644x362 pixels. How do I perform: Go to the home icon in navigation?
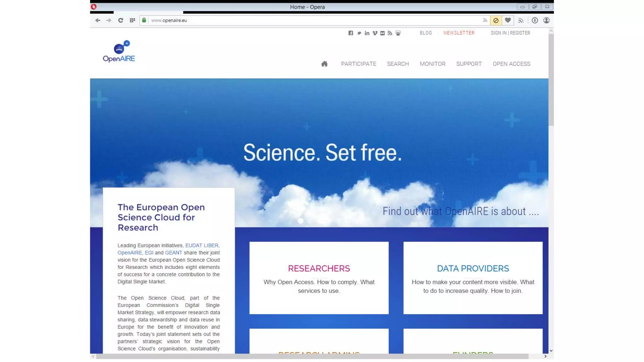click(324, 64)
